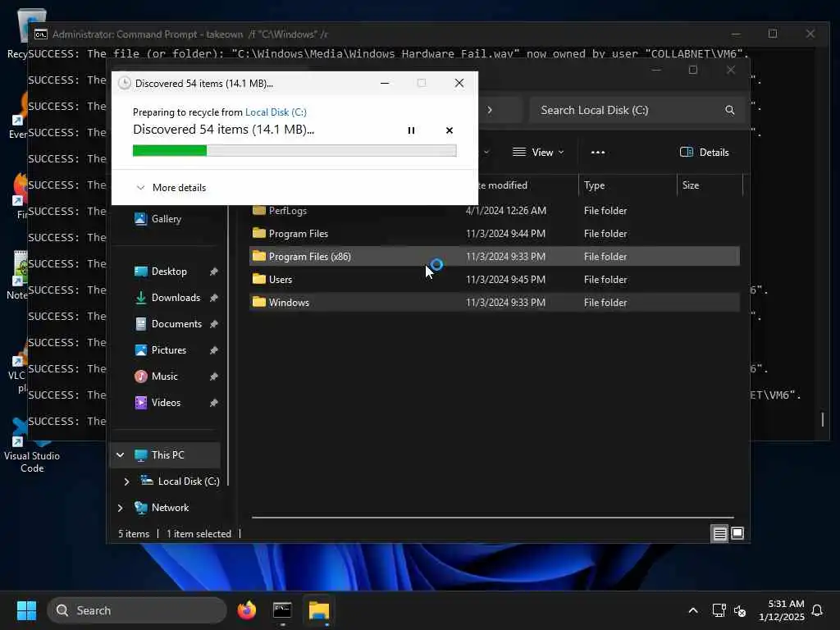
Task: Open the View dropdown in Explorer toolbar
Action: [538, 152]
